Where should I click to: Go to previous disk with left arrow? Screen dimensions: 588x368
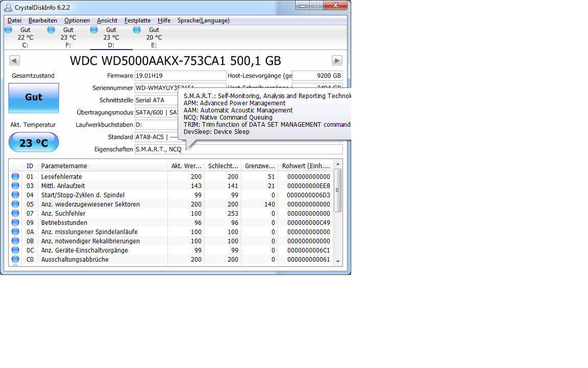click(x=14, y=60)
